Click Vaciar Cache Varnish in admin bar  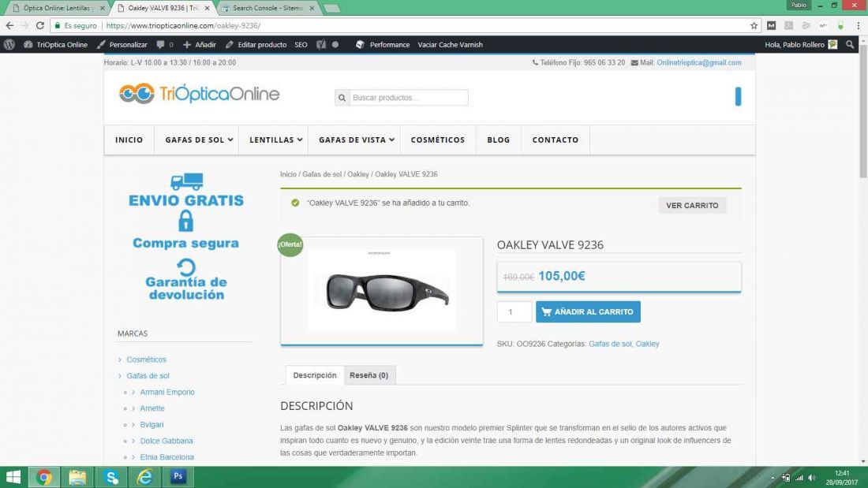450,45
